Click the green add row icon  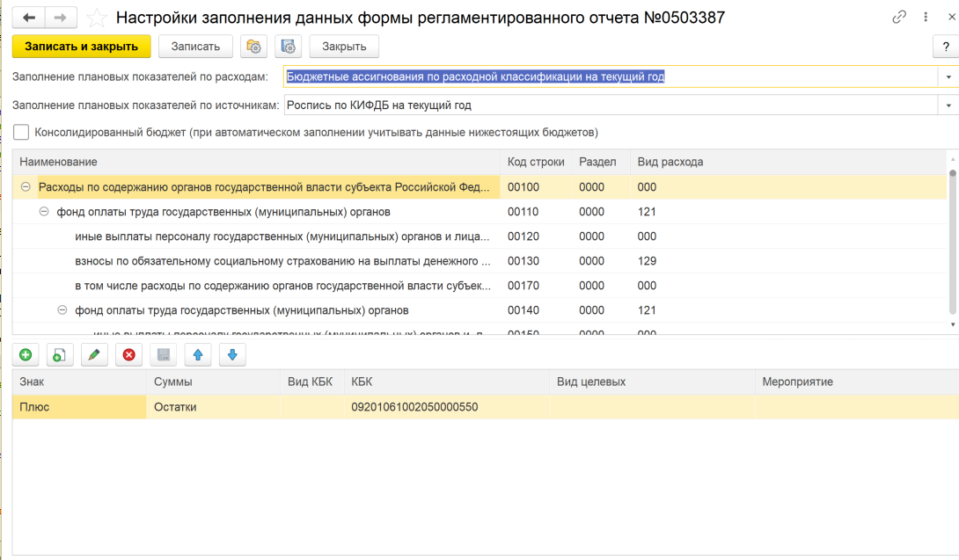point(26,354)
